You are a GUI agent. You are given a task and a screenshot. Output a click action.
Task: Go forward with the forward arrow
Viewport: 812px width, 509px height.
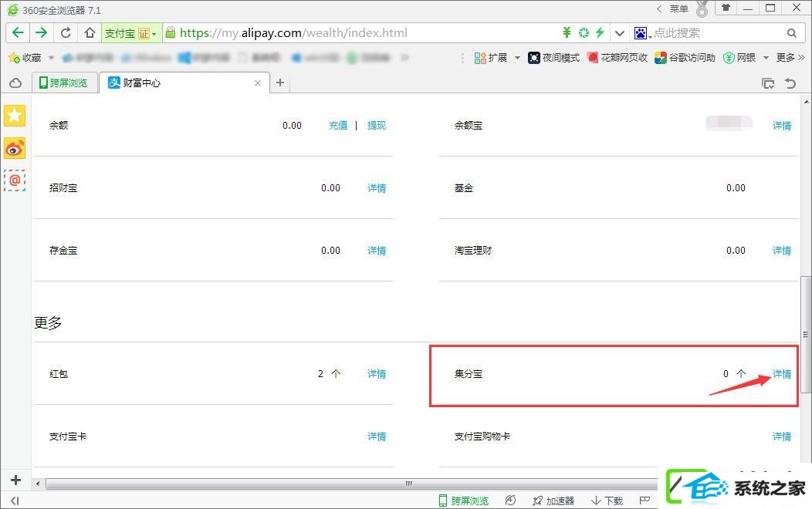42,32
